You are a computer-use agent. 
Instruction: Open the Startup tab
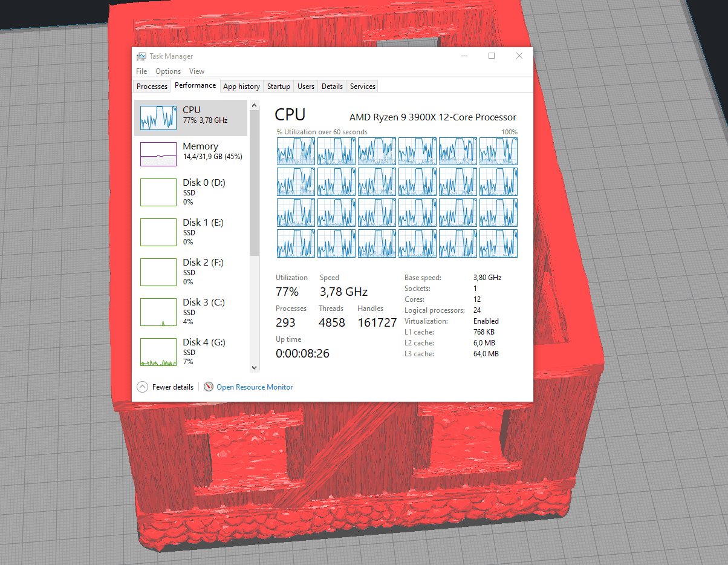point(279,87)
